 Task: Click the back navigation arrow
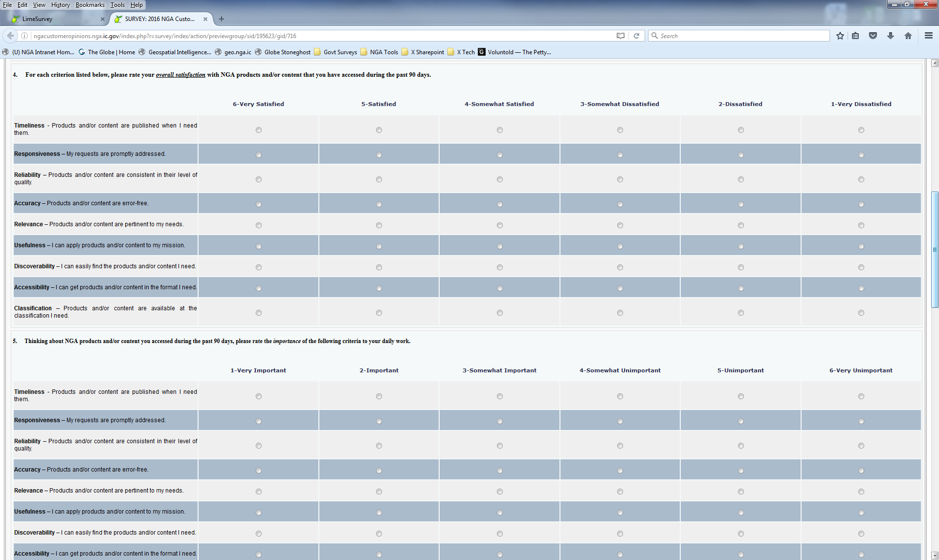tap(10, 36)
